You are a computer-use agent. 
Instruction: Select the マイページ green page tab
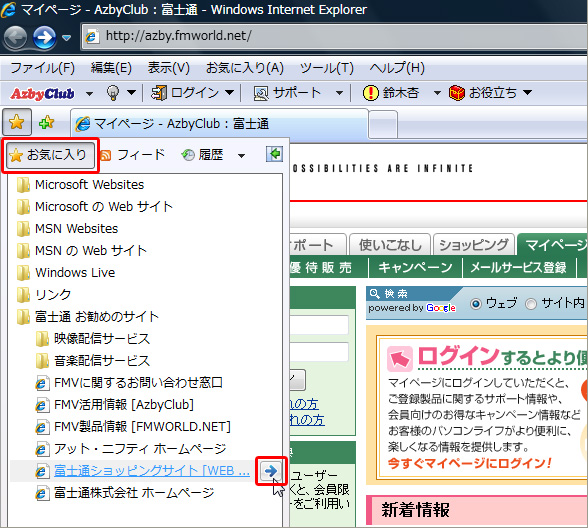point(552,245)
